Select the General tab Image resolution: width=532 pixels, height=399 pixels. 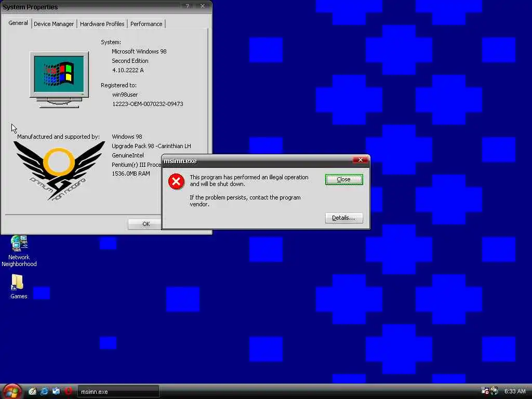18,23
